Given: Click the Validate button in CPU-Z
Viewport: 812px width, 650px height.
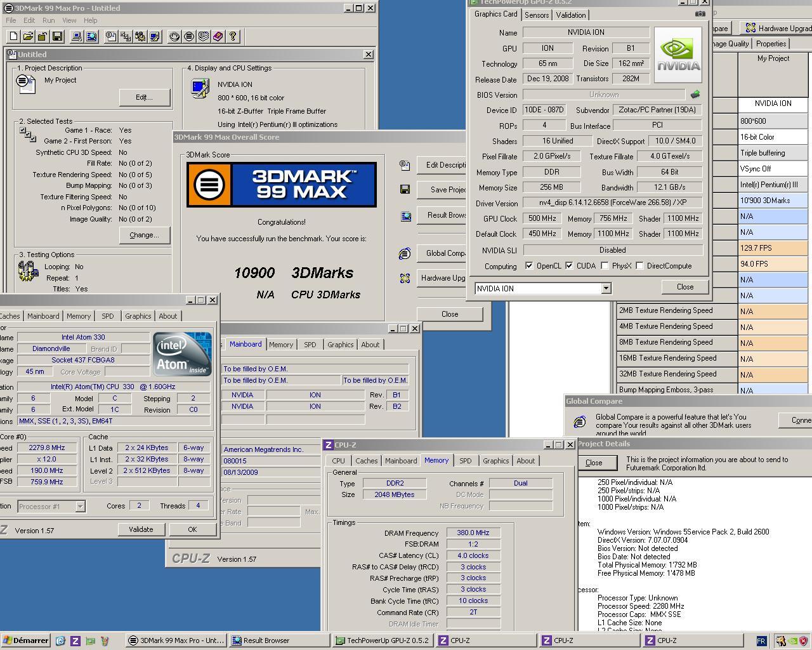Looking at the screenshot, I should click(x=141, y=529).
